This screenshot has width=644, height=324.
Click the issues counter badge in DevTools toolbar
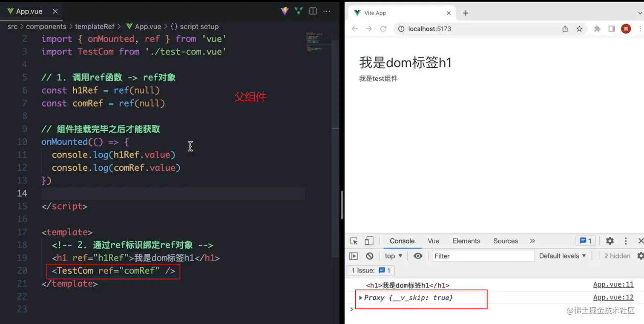[586, 241]
